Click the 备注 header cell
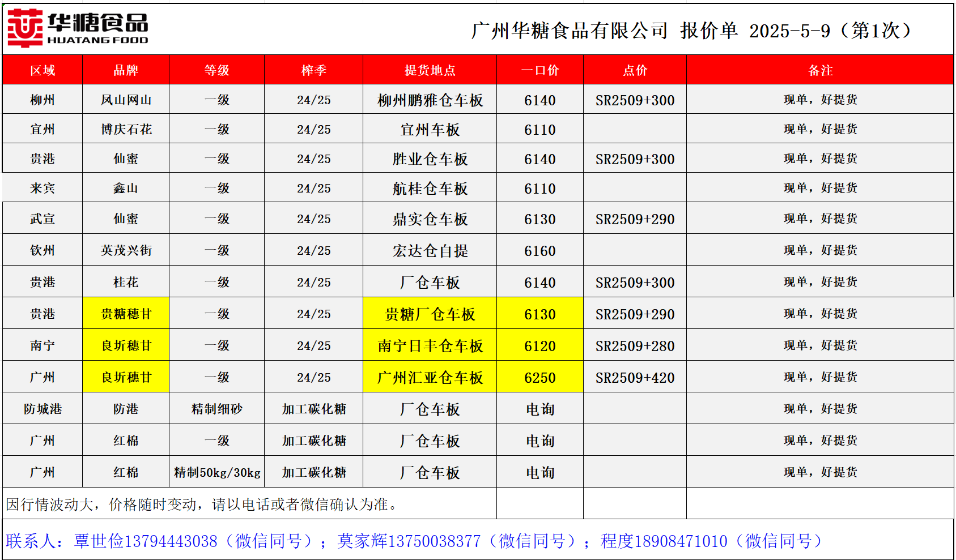Image resolution: width=956 pixels, height=560 pixels. point(820,70)
